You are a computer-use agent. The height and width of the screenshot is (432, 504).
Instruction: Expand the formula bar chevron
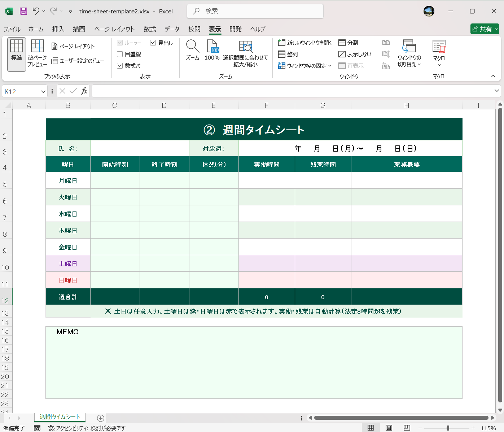coord(497,91)
